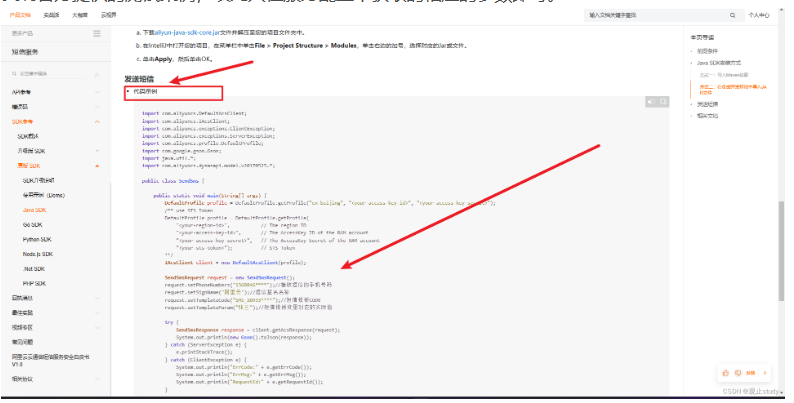
Task: Click the e.printStackTrace(); code line
Action: point(204,352)
